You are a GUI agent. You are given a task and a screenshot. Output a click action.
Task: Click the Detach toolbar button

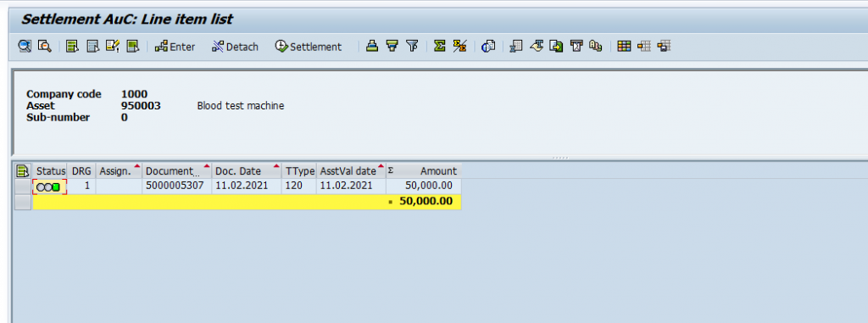pyautogui.click(x=236, y=47)
